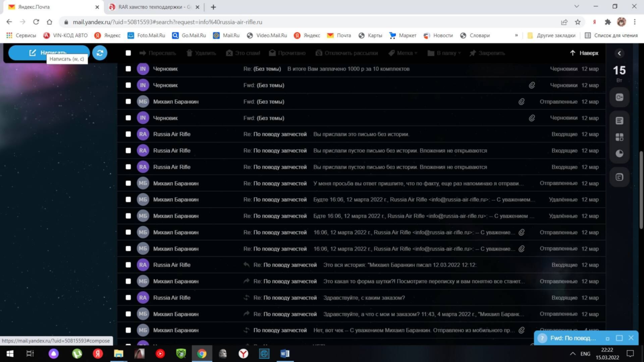Collapse the right sidebar with the chevron
The width and height of the screenshot is (644, 362).
[619, 53]
